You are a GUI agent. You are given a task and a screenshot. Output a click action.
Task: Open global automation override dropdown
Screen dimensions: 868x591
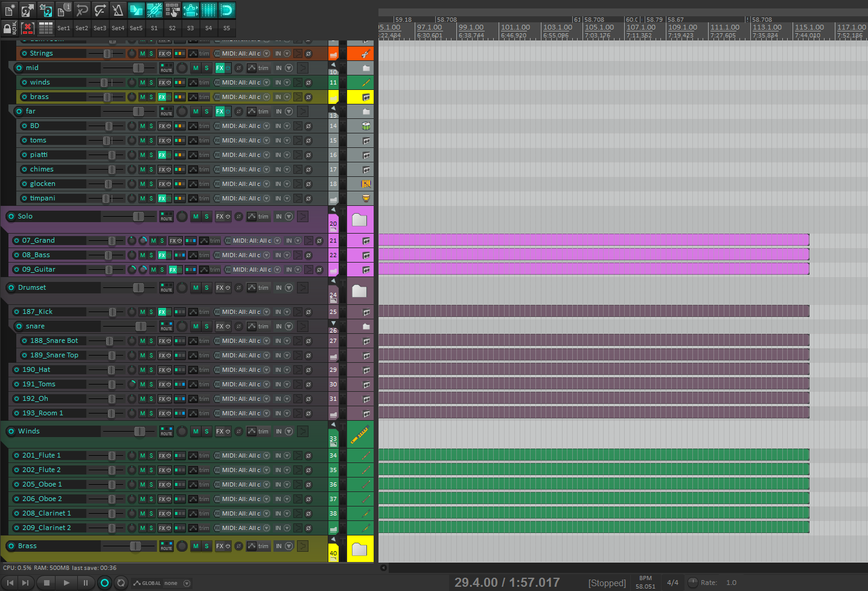(187, 583)
